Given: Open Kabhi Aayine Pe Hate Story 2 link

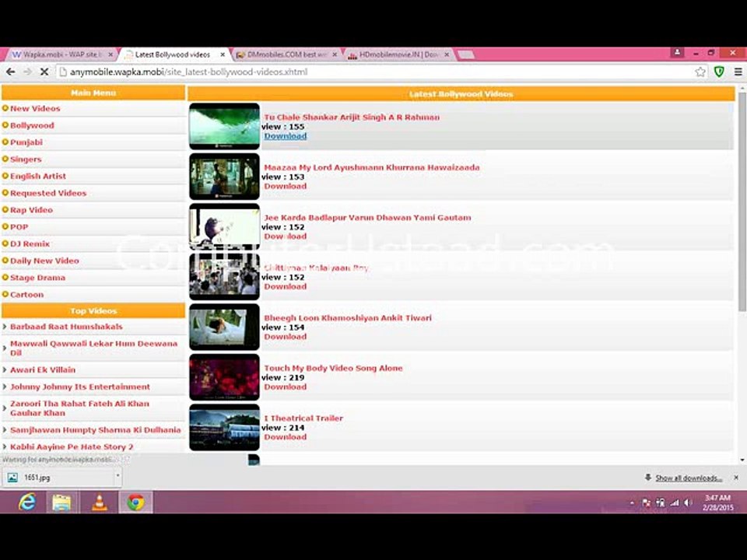Looking at the screenshot, I should coord(72,447).
